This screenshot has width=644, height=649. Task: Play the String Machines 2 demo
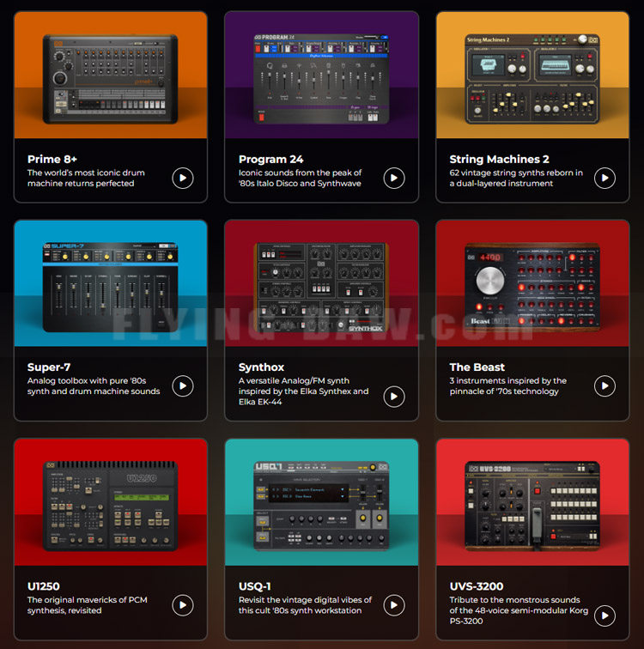[605, 178]
